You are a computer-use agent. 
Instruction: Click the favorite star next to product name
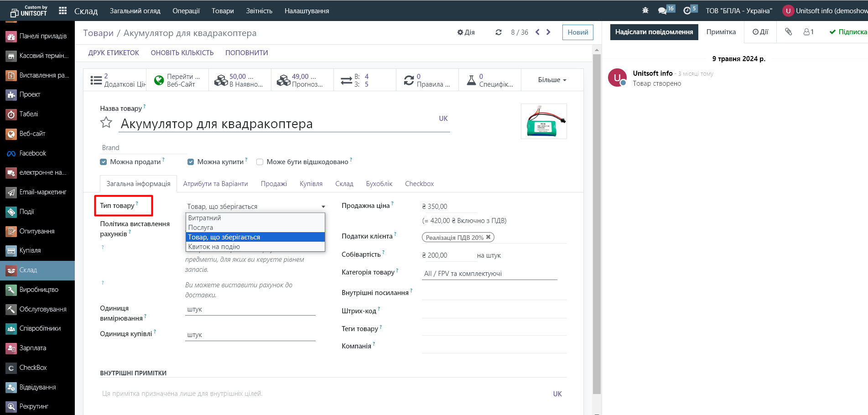click(106, 123)
